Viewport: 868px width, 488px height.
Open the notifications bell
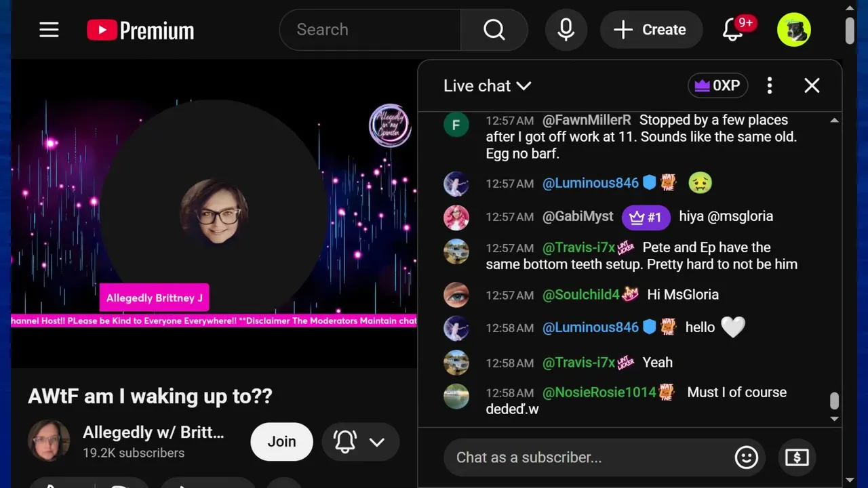coord(733,30)
